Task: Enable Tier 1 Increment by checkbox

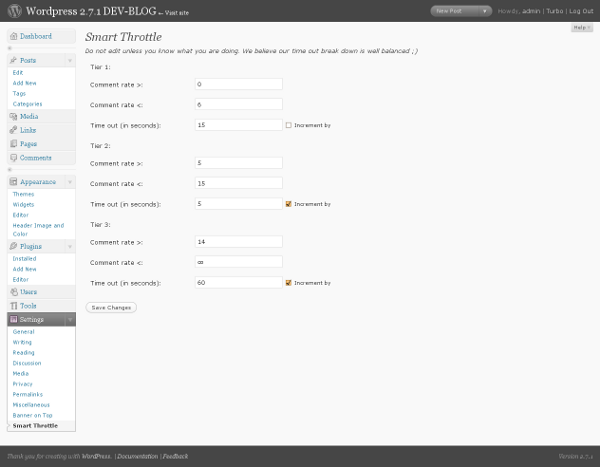Action: point(289,125)
